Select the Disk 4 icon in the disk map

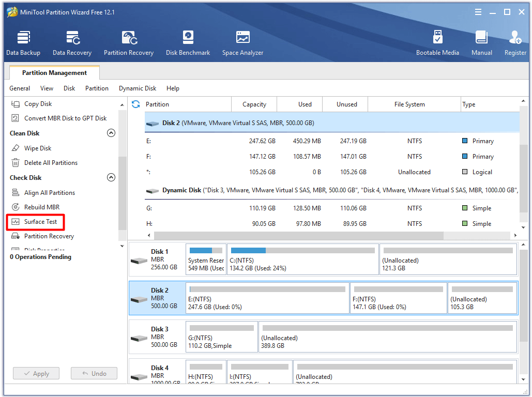(139, 377)
